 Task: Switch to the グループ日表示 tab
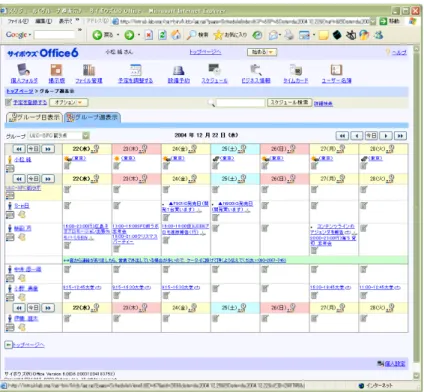pyautogui.click(x=34, y=117)
